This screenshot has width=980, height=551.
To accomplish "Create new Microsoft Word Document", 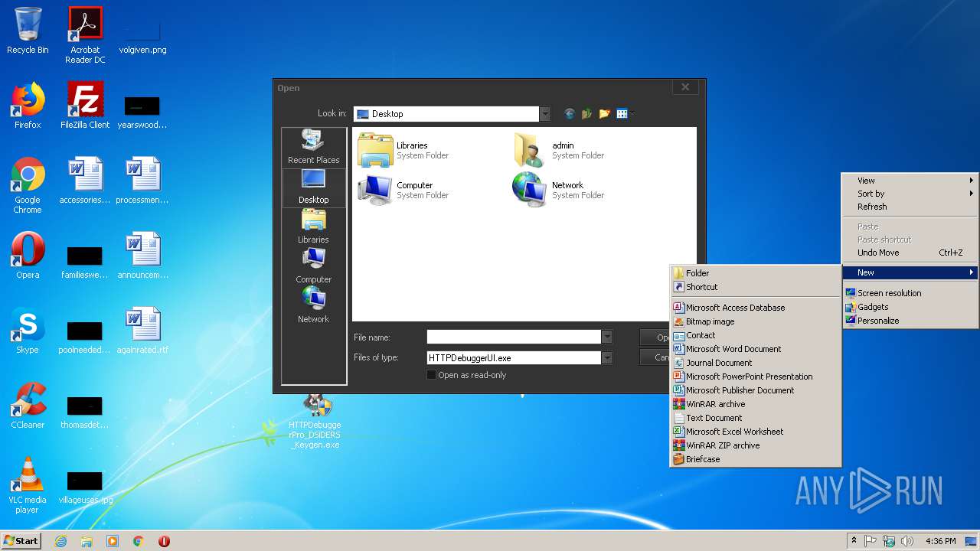I will 755,349.
